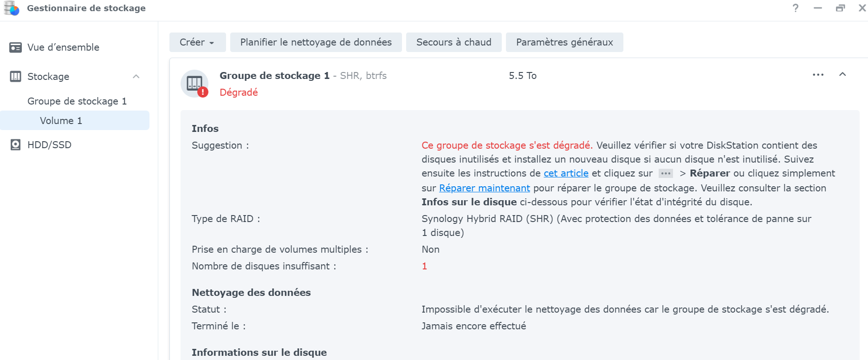The image size is (868, 360).
Task: Click the Secours à chaud button
Action: coord(454,42)
